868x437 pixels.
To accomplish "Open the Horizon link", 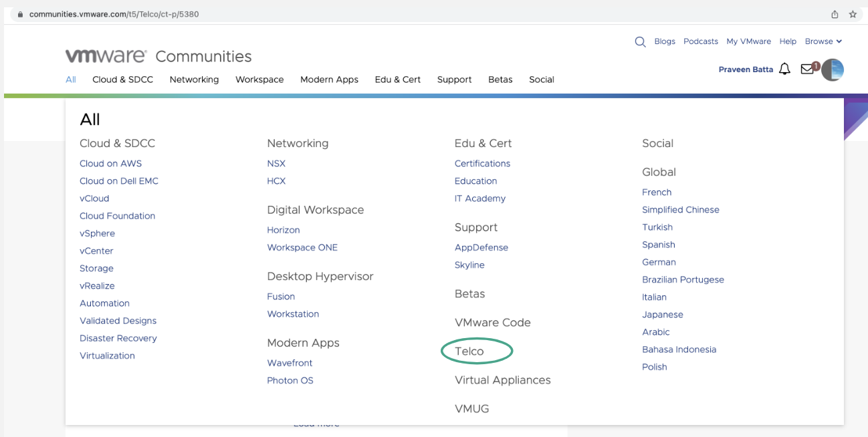I will tap(284, 230).
